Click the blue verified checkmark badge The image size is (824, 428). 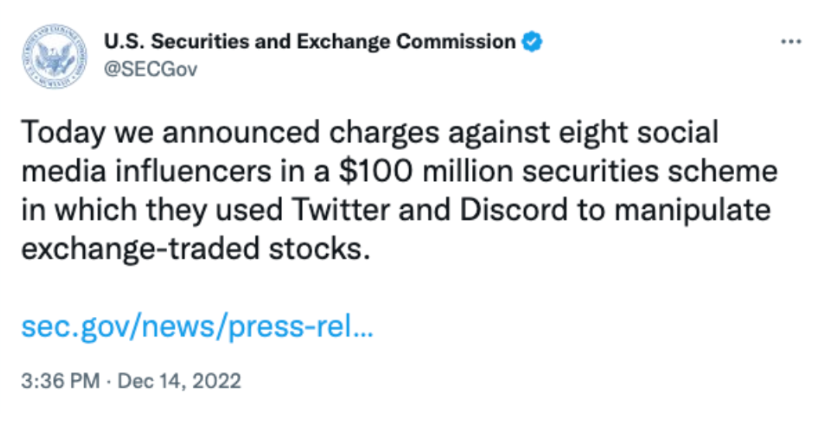(x=532, y=42)
